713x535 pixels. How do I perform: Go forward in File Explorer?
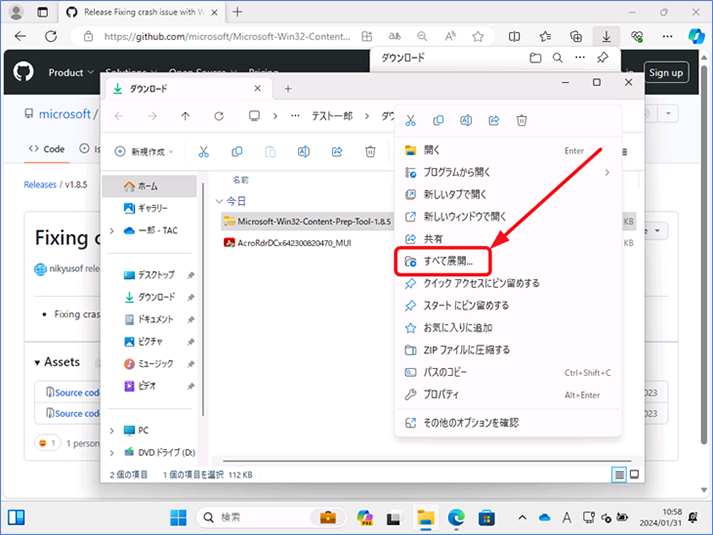point(152,116)
